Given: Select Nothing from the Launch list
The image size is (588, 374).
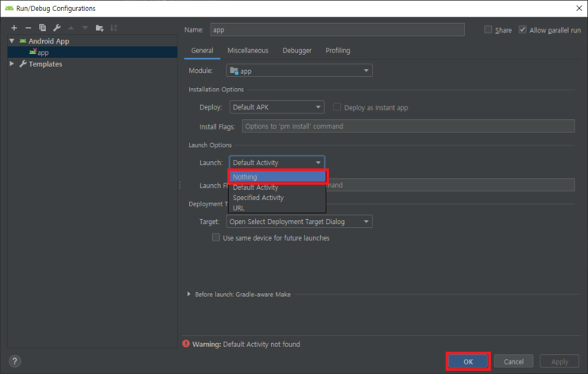Looking at the screenshot, I should (x=277, y=177).
